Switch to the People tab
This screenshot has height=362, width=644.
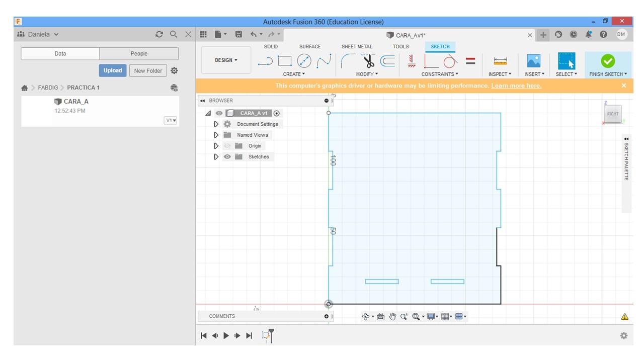click(139, 54)
